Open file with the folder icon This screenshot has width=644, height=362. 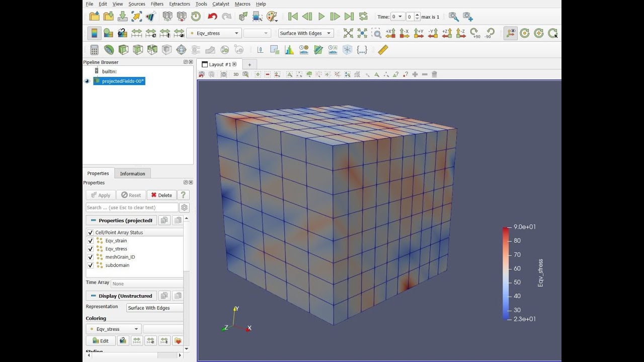pos(94,17)
